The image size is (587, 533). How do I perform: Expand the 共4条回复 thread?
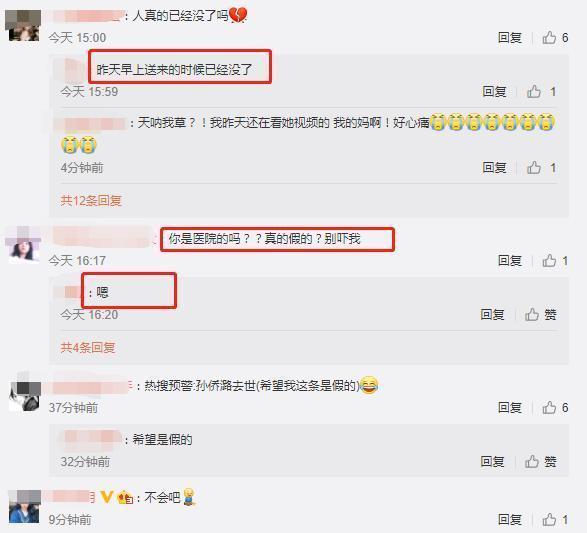tap(88, 348)
